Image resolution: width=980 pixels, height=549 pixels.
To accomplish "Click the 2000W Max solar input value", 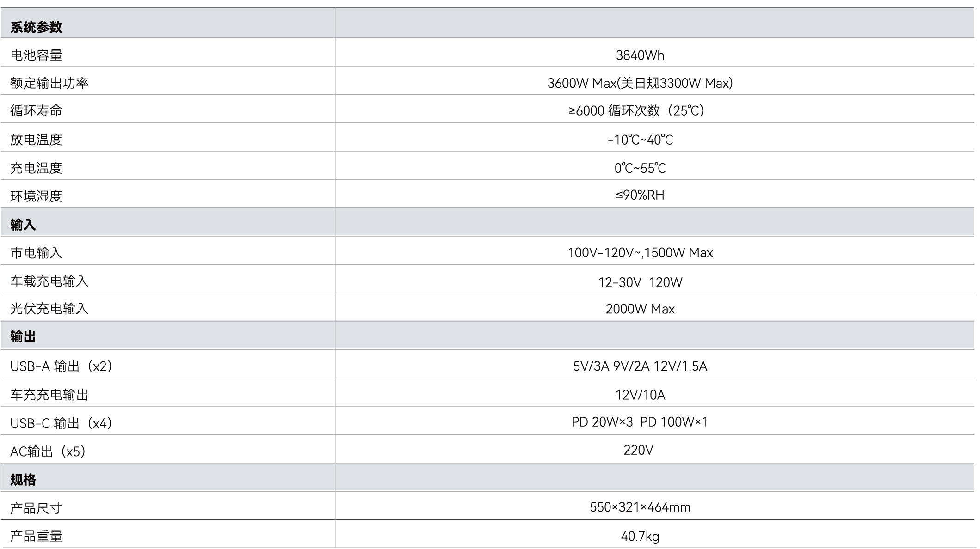I will coord(640,309).
